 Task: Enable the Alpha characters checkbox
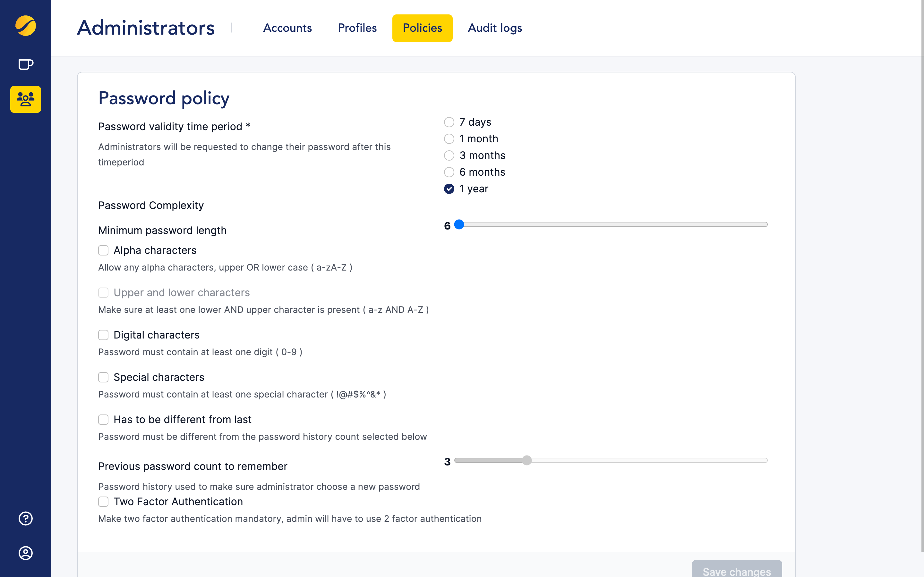click(x=103, y=250)
